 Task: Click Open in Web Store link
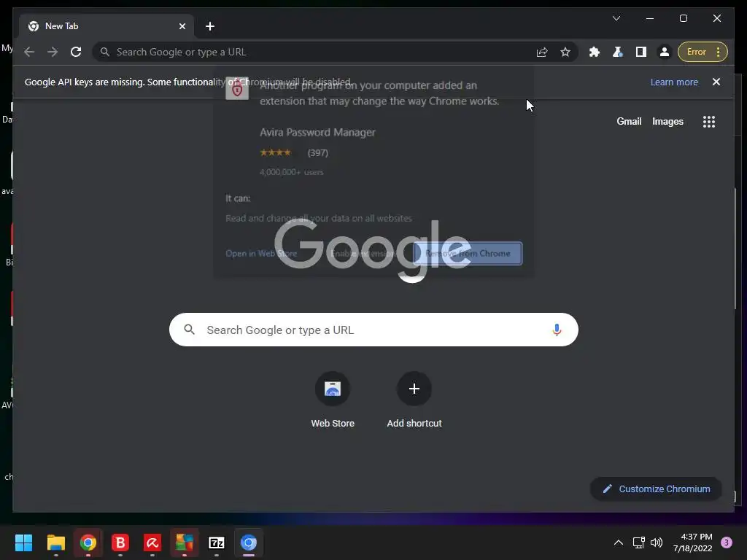click(x=261, y=253)
